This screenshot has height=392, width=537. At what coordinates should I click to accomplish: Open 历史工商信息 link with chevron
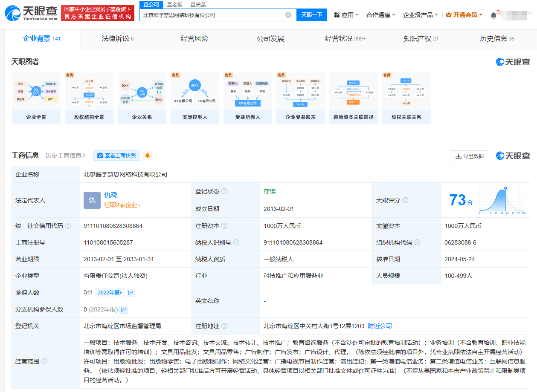(66, 156)
